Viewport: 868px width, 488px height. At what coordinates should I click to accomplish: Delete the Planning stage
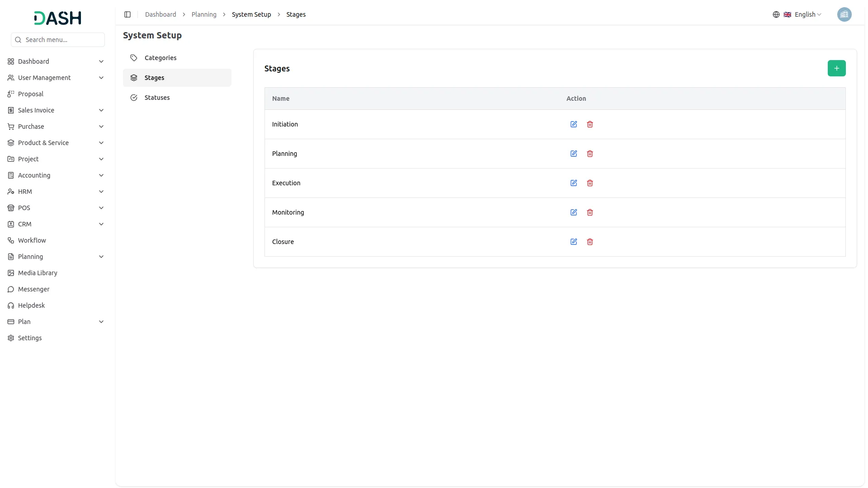pos(590,154)
